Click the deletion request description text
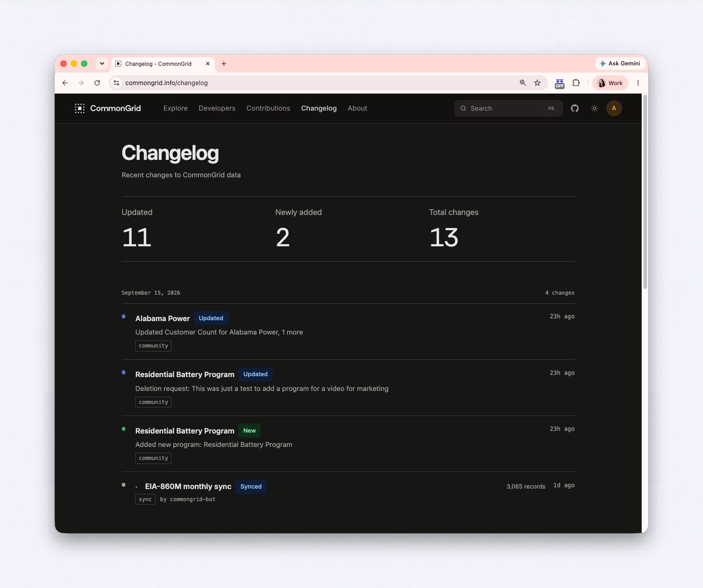Screen dimensions: 703x588 [x=262, y=389]
